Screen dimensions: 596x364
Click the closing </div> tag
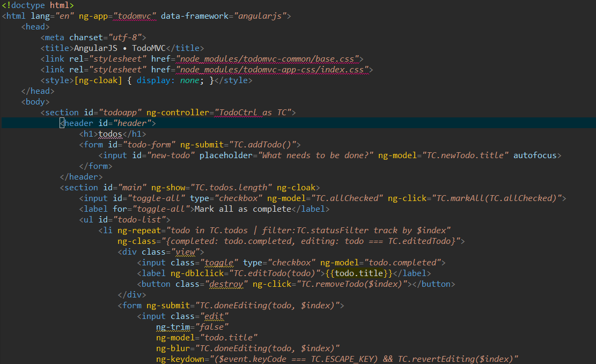(x=132, y=294)
